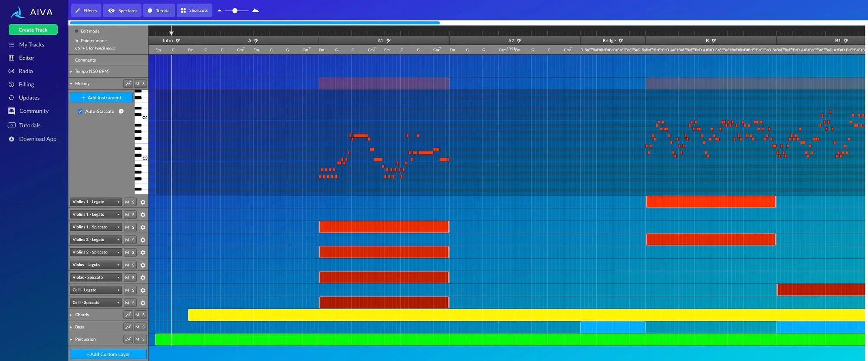Edit the Bridge section pencil icon

(621, 40)
